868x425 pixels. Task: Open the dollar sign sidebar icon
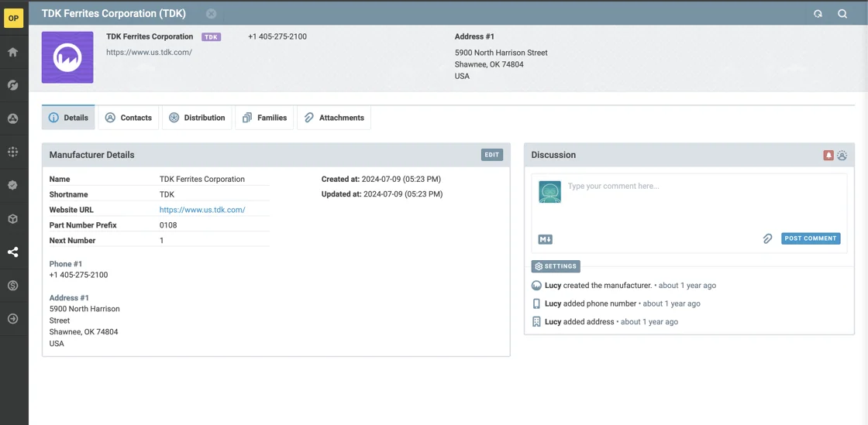(13, 286)
